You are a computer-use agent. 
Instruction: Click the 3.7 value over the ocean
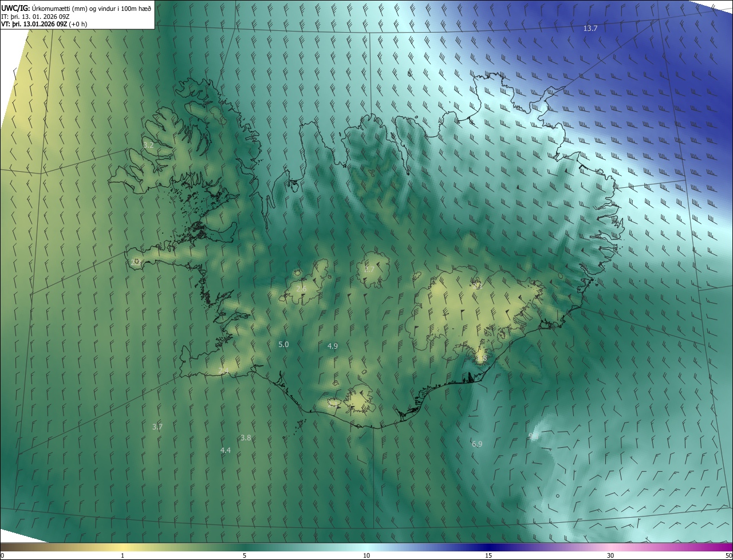click(x=157, y=427)
